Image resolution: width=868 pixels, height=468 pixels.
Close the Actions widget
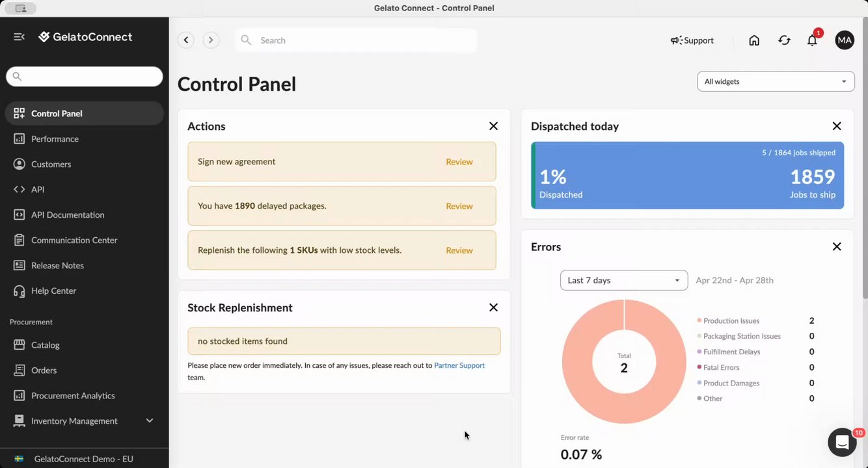pos(493,126)
